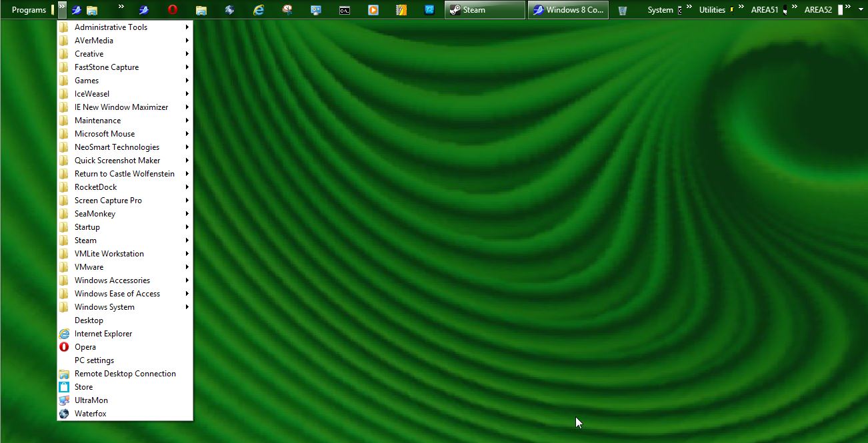
Task: Launch Opera from the Programs menu
Action: pyautogui.click(x=125, y=347)
